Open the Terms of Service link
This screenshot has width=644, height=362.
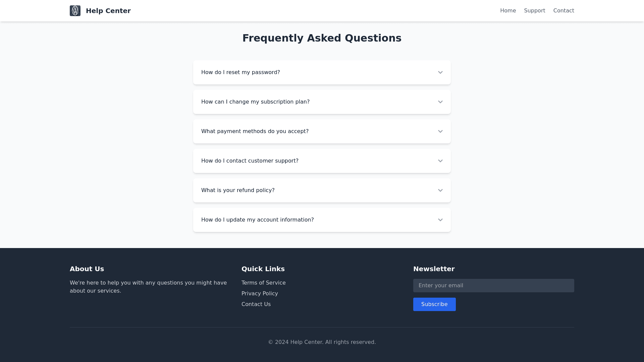263,283
